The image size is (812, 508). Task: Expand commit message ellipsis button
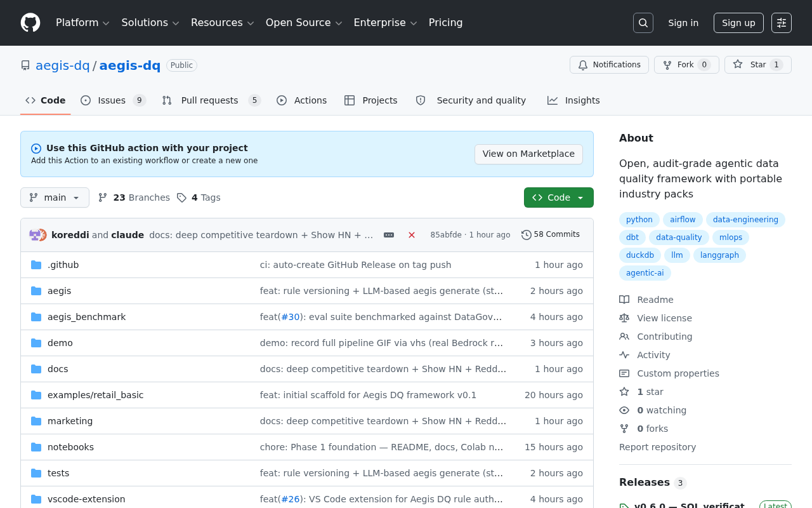(389, 235)
